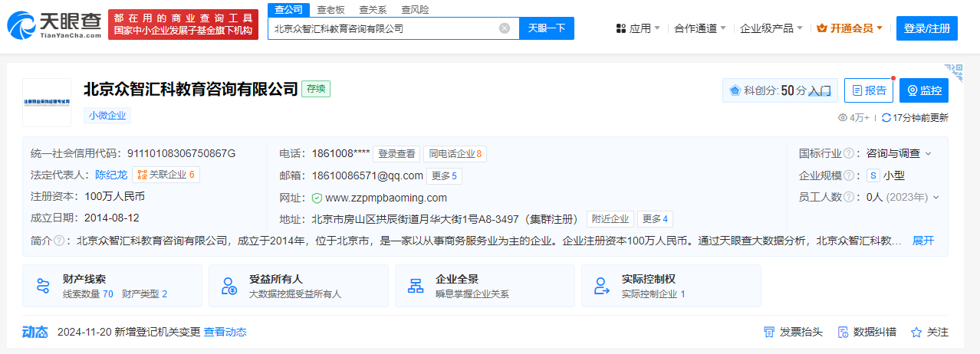Click the red promotional banner beside logo
This screenshot has width=980, height=354.
pos(183,25)
